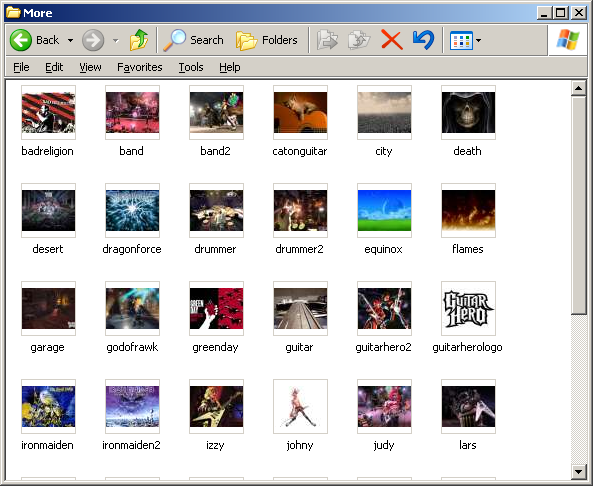Click the Views toolbar icon
The image size is (593, 486).
[461, 40]
